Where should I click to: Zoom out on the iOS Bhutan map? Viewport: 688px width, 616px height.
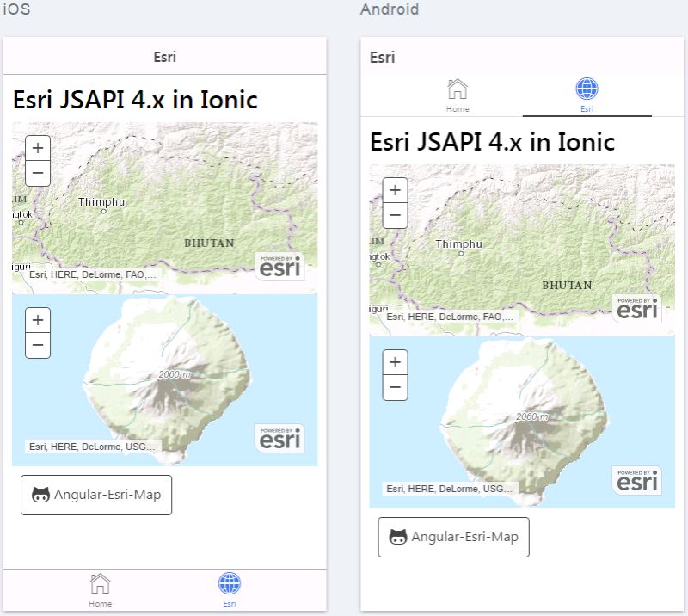[37, 173]
